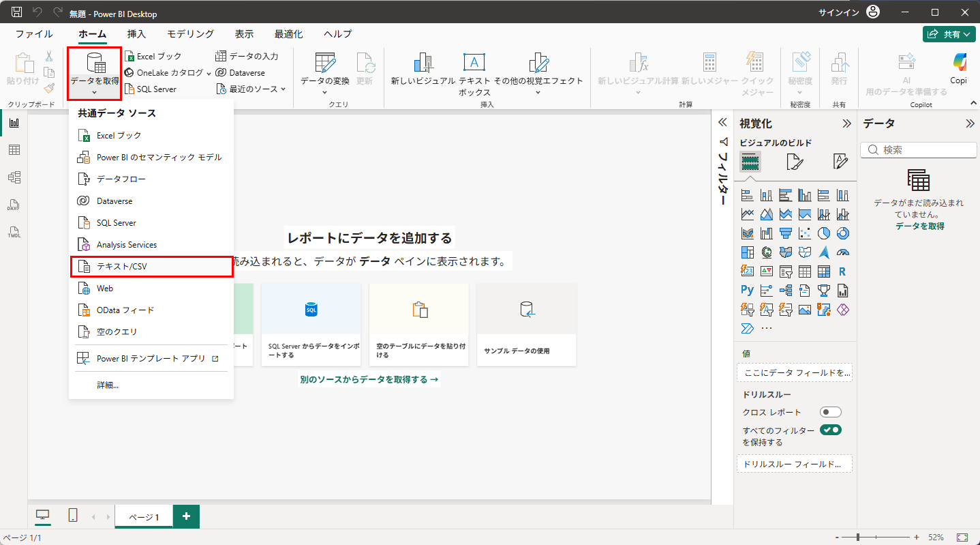This screenshot has height=545, width=980.
Task: Open the TMDL view icon
Action: click(14, 232)
